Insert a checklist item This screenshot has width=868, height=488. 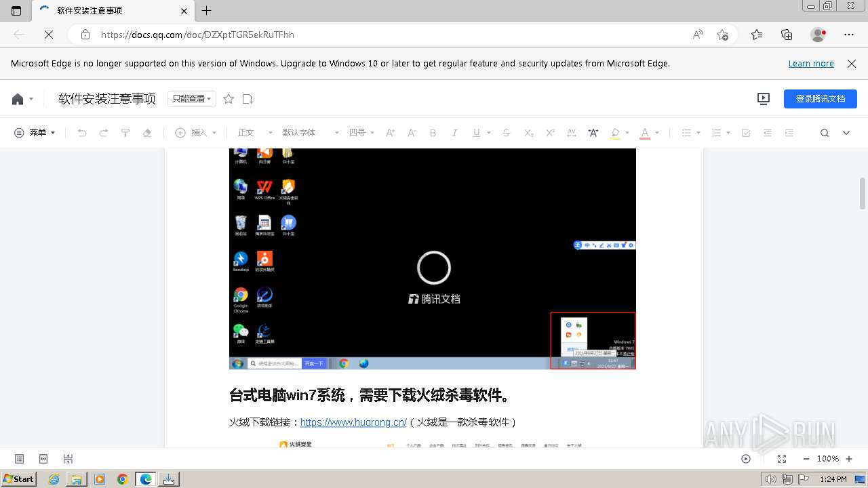[x=746, y=133]
